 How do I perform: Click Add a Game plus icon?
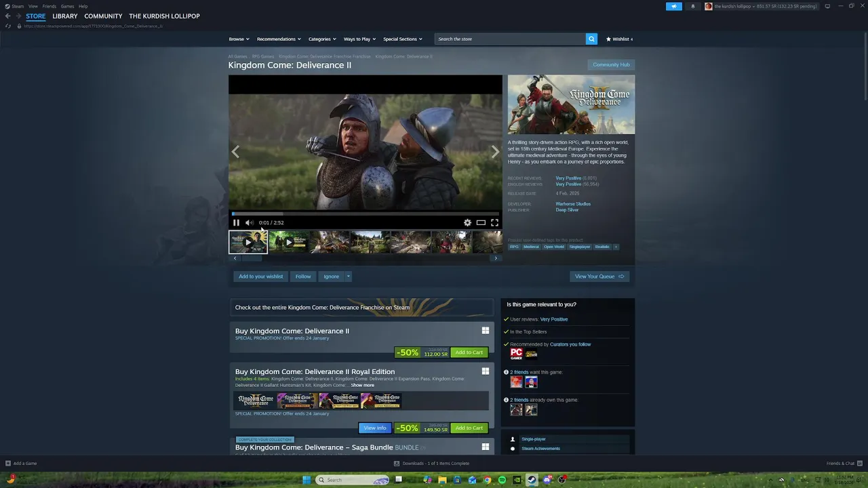pos(8,464)
